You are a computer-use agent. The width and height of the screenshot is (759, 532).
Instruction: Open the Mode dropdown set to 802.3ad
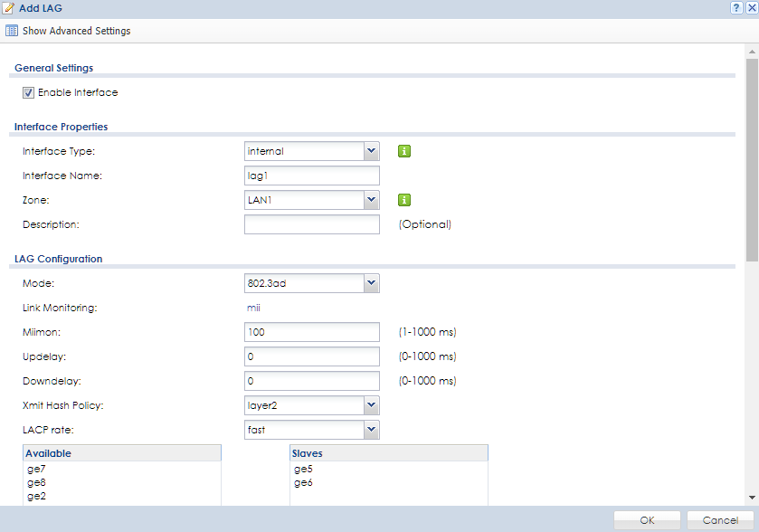pos(371,284)
